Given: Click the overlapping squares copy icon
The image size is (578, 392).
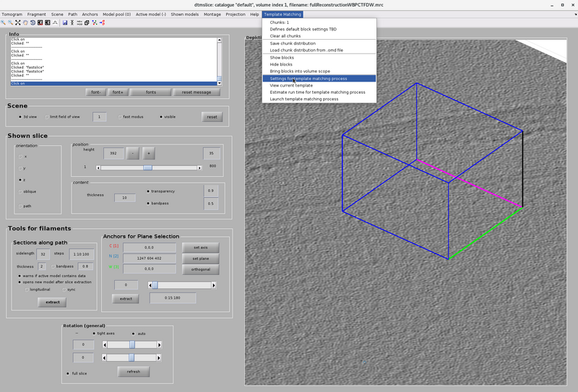Looking at the screenshot, I should click(x=87, y=23).
